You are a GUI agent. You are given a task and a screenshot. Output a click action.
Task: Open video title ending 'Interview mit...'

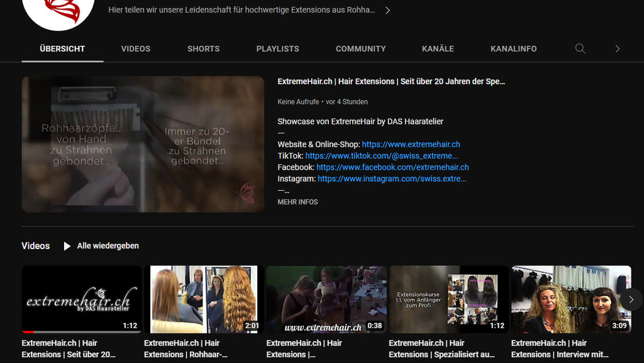click(560, 349)
